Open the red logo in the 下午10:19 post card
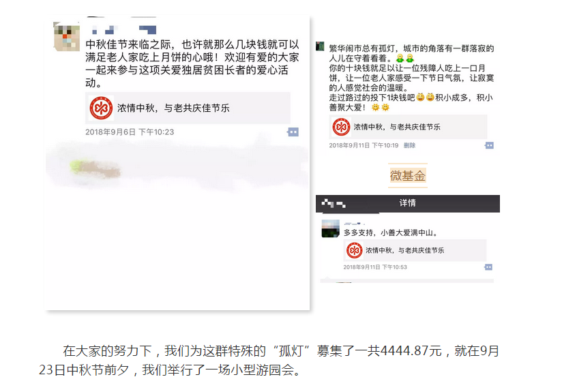Image resolution: width=562 pixels, height=392 pixels. coord(341,127)
